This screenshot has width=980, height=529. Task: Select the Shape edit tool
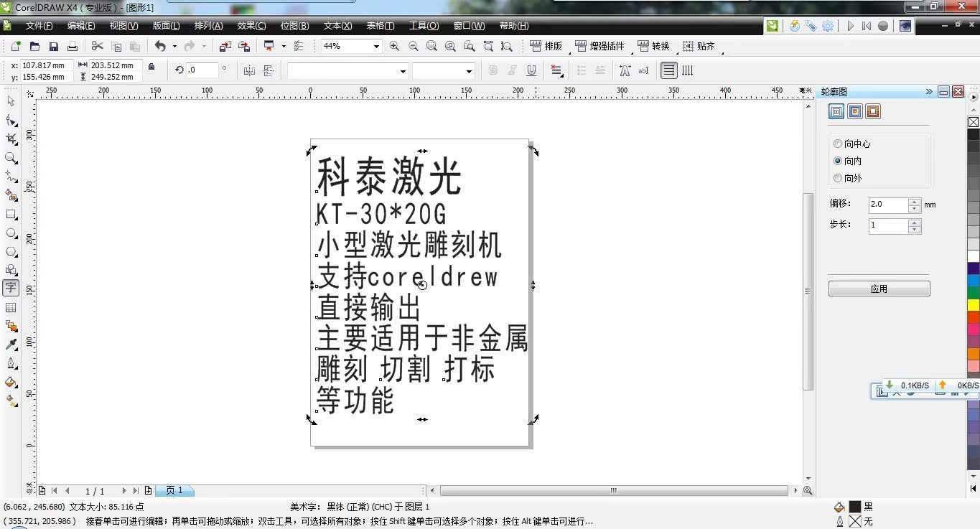11,120
